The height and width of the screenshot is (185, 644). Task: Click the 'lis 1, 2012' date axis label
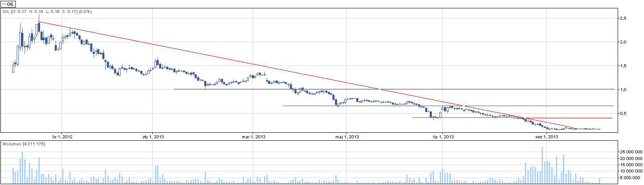[x=62, y=137]
